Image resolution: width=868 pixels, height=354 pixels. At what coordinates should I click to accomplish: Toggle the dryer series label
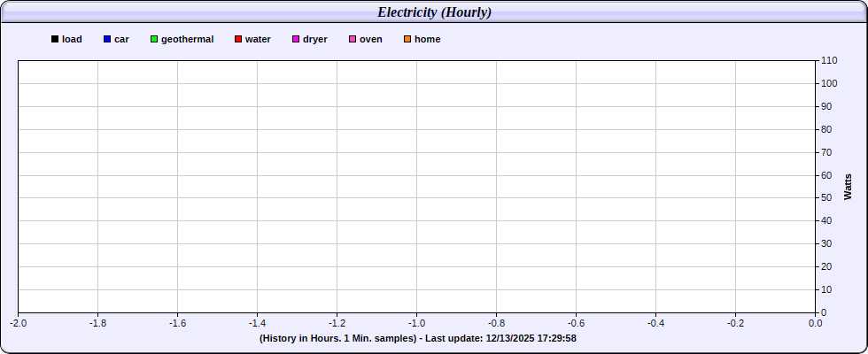tap(315, 40)
